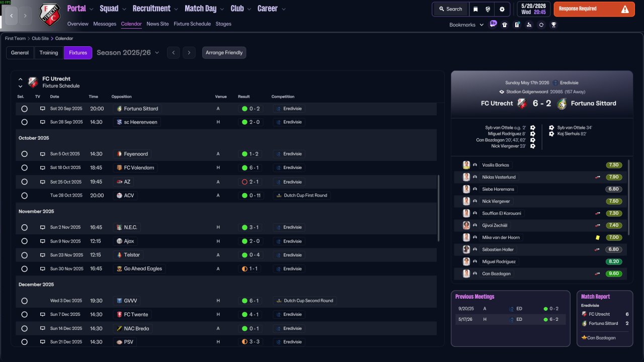Click the Fortuna Sittard crest in match panel
This screenshot has width=644, height=362.
562,104
